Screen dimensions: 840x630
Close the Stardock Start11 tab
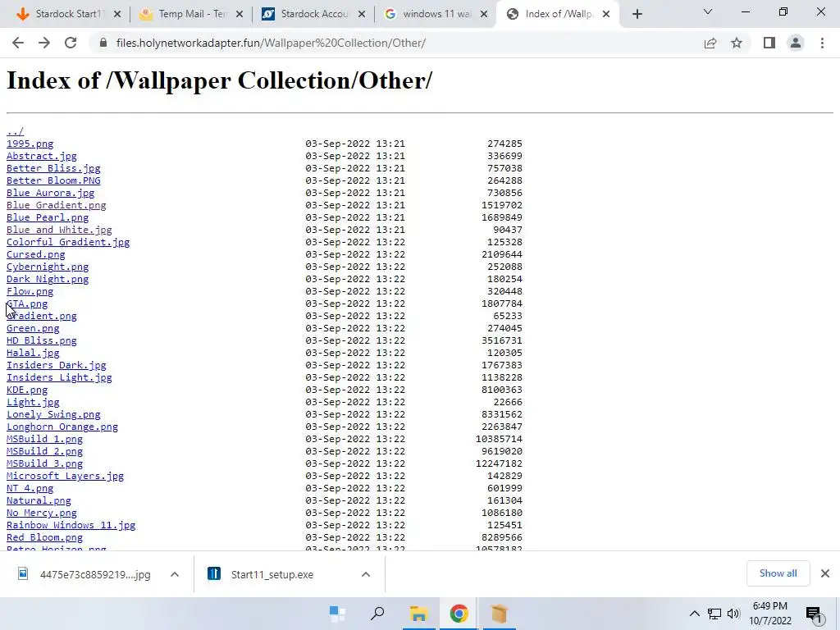coord(117,15)
